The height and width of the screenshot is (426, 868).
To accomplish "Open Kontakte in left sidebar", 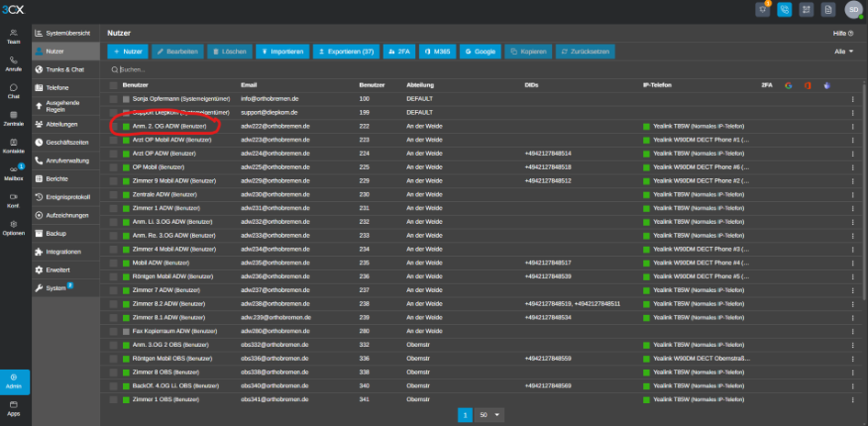I will coord(14,146).
